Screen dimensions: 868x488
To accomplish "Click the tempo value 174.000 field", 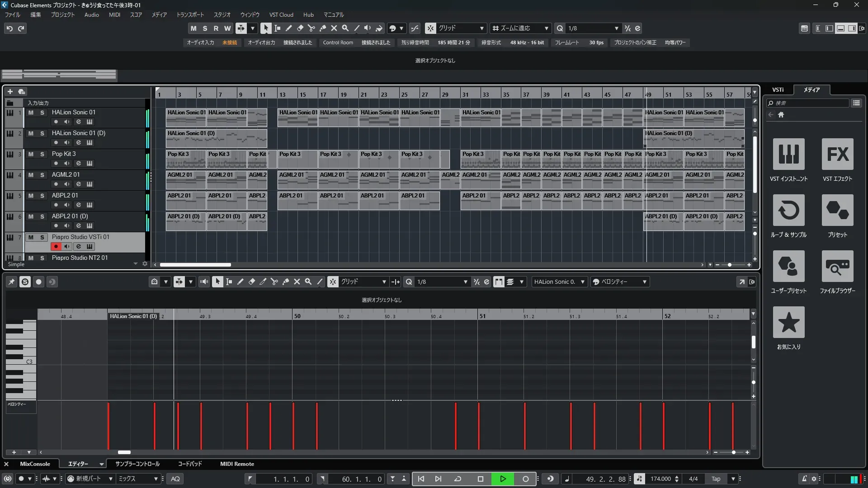I will 660,479.
